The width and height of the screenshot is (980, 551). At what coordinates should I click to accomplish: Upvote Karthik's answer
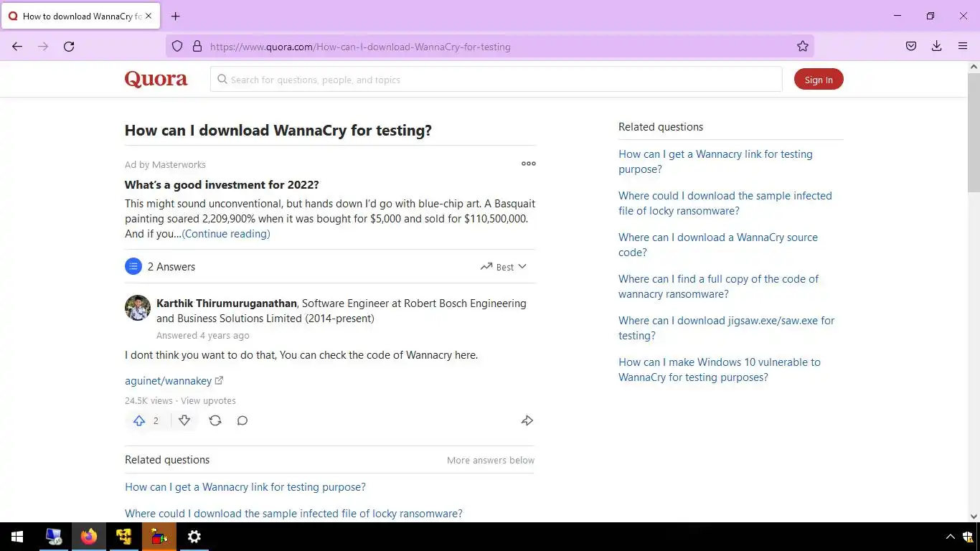point(139,421)
